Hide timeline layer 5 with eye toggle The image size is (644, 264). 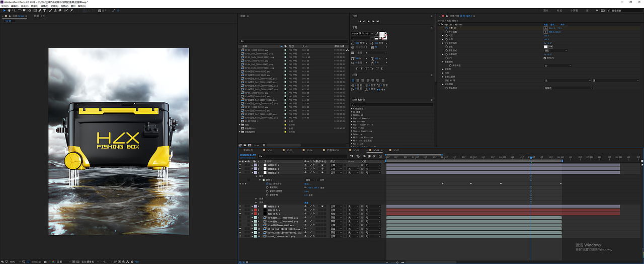tap(240, 210)
